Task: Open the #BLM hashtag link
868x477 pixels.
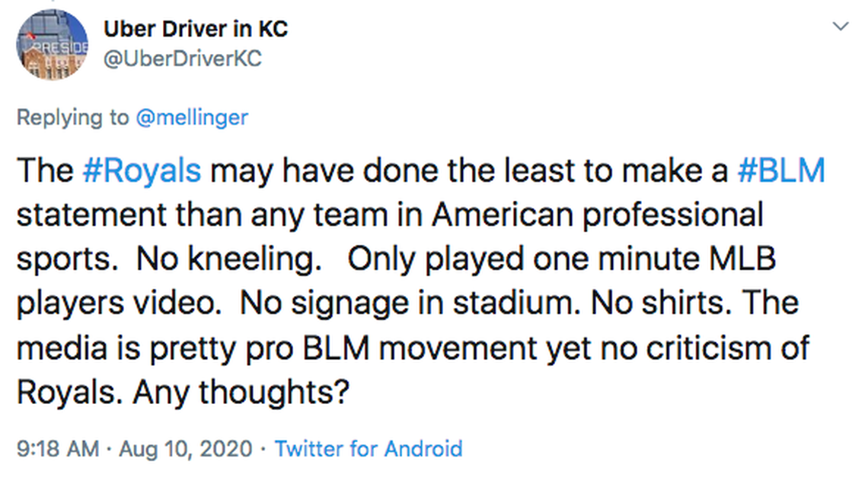Action: coord(781,170)
